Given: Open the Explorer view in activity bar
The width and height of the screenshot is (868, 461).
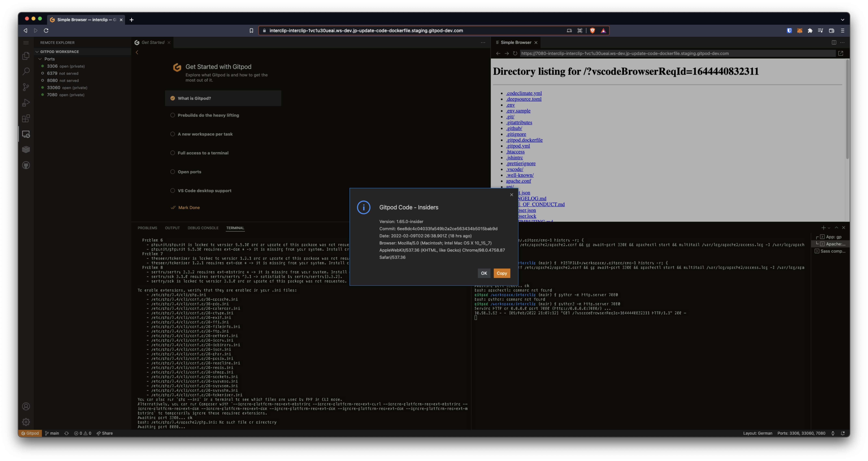Looking at the screenshot, I should [x=26, y=56].
